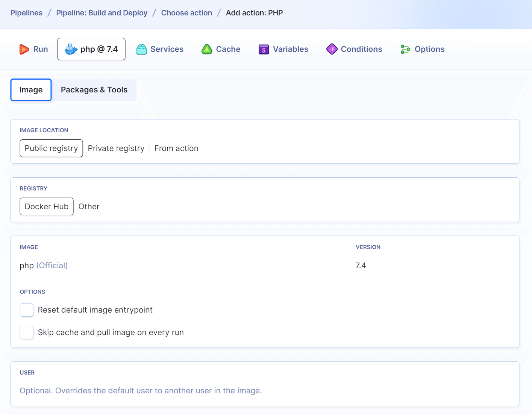This screenshot has height=414, width=532.
Task: Enable Reset default image entrypoint
Action: (x=26, y=310)
